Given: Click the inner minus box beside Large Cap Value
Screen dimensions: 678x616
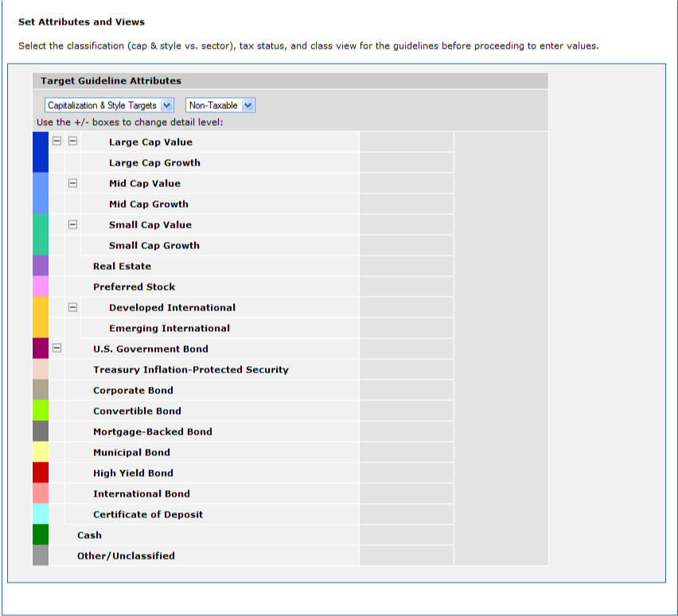Looking at the screenshot, I should click(72, 142).
